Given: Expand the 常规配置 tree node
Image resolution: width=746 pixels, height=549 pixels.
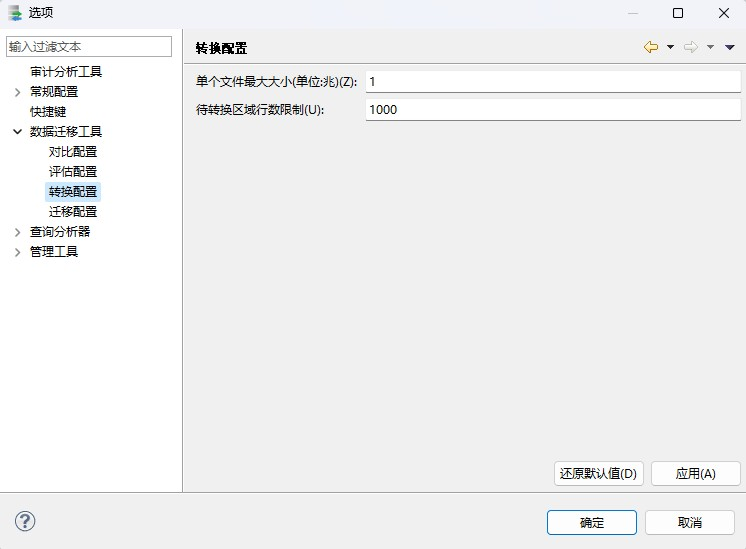Looking at the screenshot, I should pos(18,92).
